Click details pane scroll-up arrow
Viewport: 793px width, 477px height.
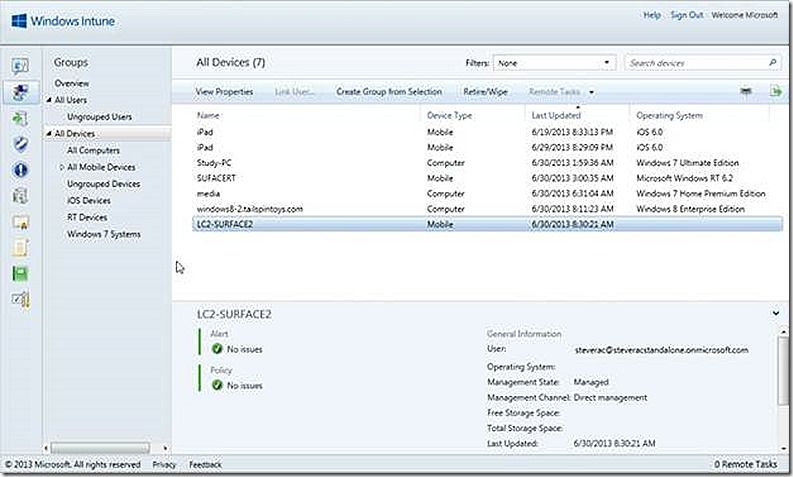click(783, 332)
